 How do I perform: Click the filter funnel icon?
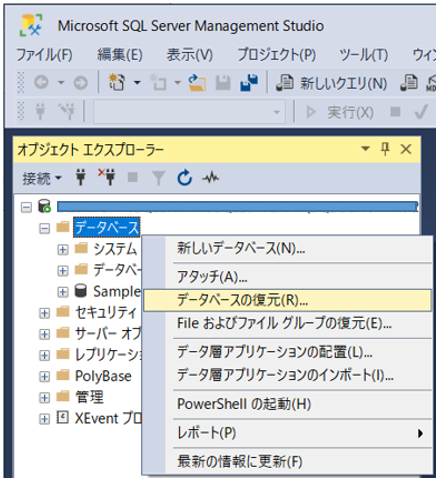(158, 178)
